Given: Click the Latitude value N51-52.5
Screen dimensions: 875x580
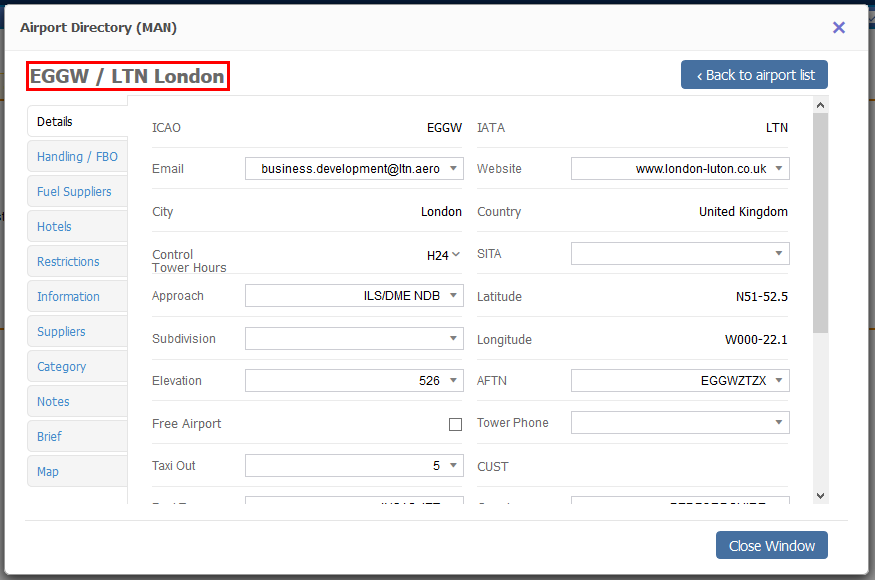Looking at the screenshot, I should click(x=761, y=296).
